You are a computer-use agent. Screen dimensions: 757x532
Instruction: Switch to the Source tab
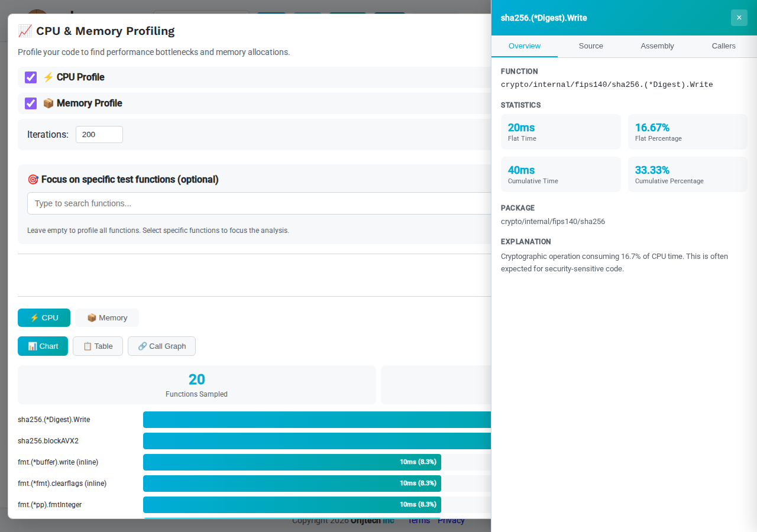(591, 46)
